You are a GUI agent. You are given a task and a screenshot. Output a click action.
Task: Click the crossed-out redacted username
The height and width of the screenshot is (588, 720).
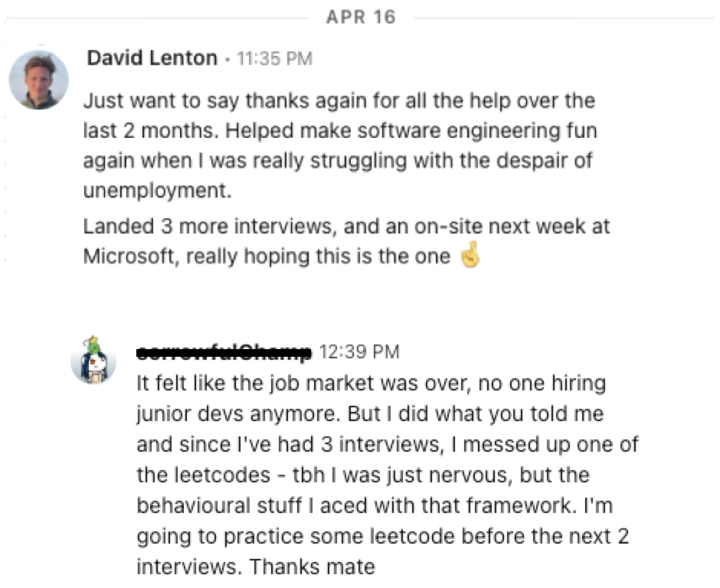pyautogui.click(x=224, y=352)
